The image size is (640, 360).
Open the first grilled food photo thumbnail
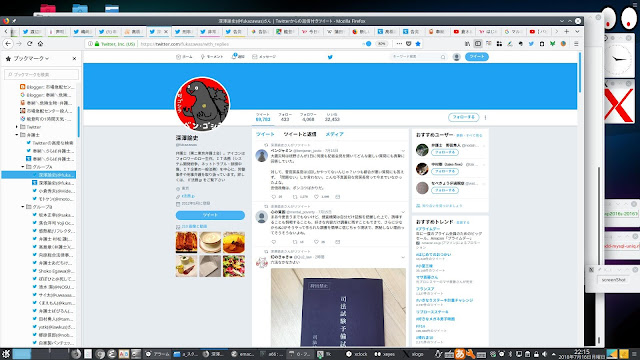pos(187,242)
